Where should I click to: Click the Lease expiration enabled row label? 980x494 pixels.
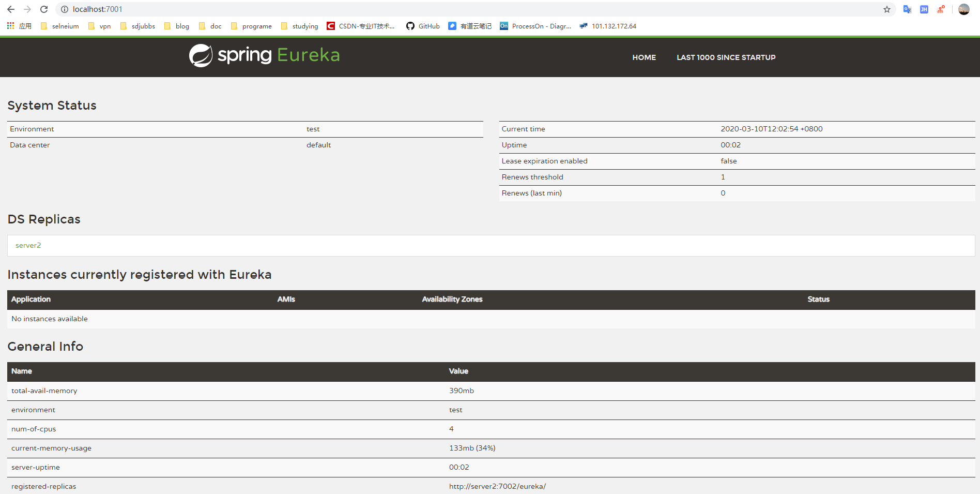coord(544,161)
